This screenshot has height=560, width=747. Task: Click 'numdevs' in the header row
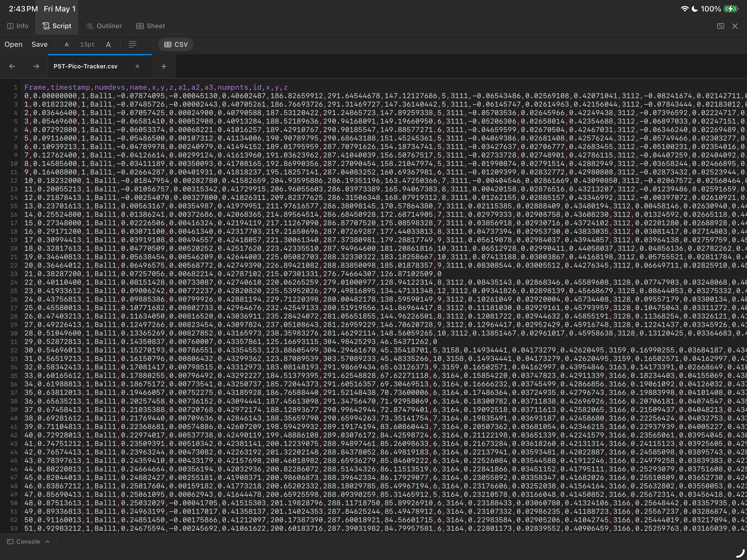[x=110, y=87]
